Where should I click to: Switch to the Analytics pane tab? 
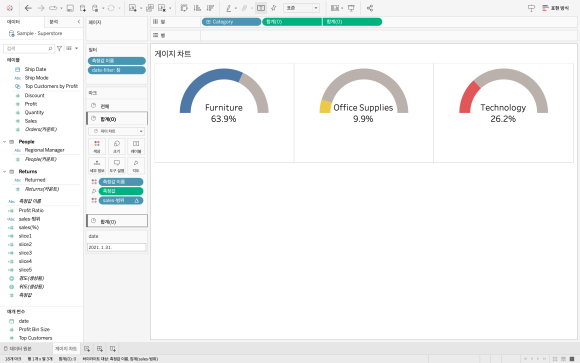[54, 22]
